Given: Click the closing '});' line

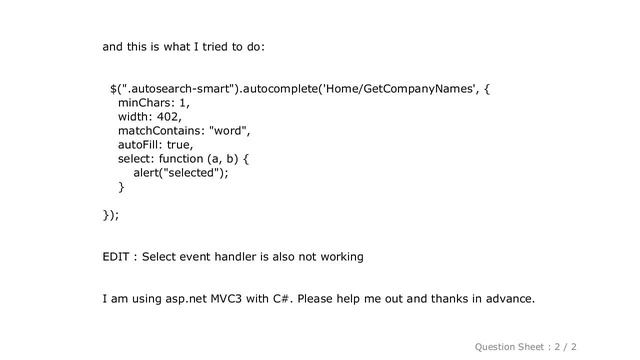Looking at the screenshot, I should click(111, 215).
